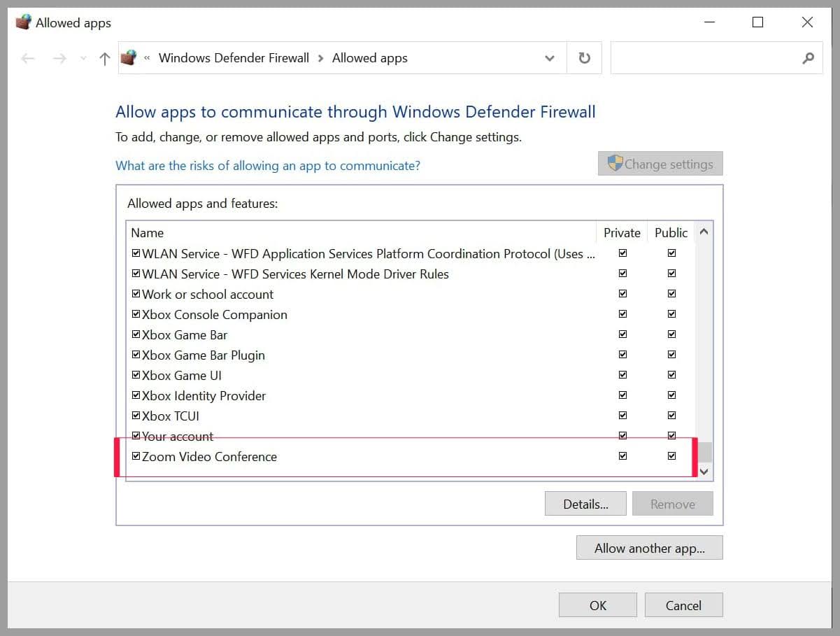Image resolution: width=840 pixels, height=636 pixels.
Task: Click the search box in the window
Action: click(x=716, y=58)
